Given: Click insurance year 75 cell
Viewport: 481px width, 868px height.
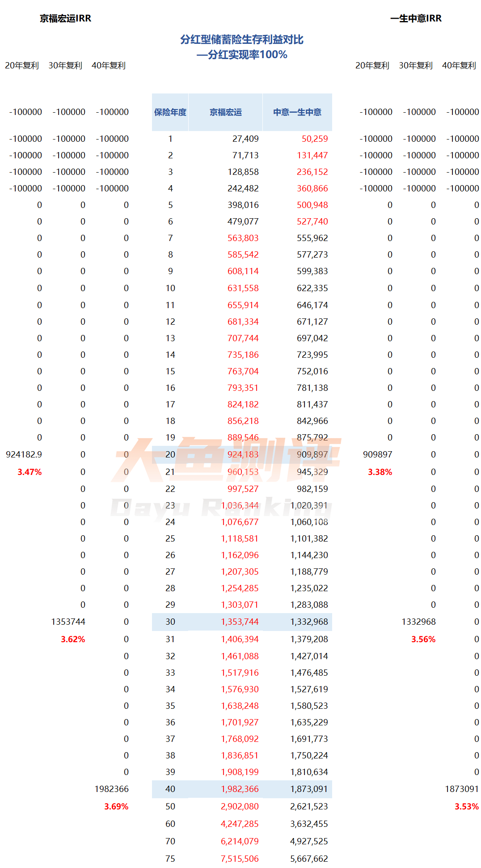Looking at the screenshot, I should 170,859.
